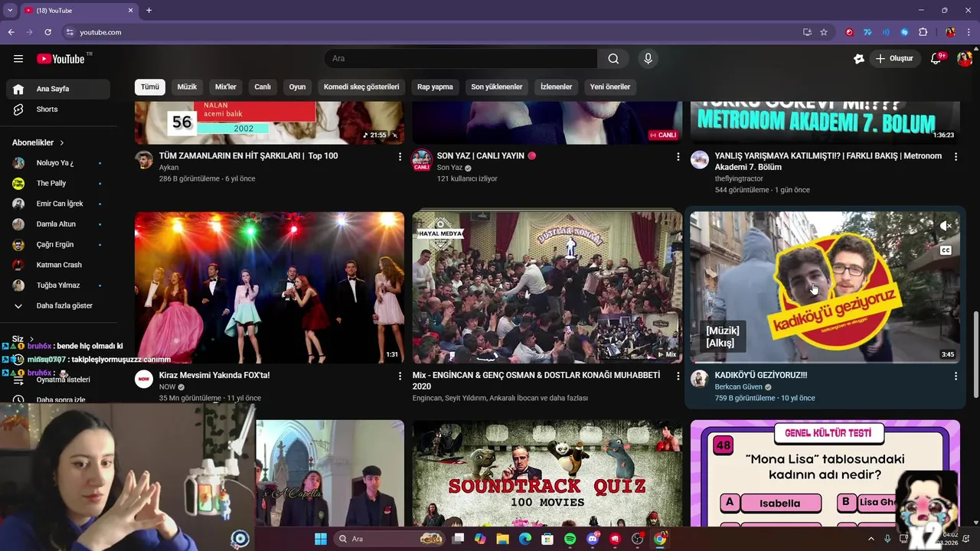This screenshot has height=551, width=980.
Task: Click the Windows Start button
Action: point(320,539)
